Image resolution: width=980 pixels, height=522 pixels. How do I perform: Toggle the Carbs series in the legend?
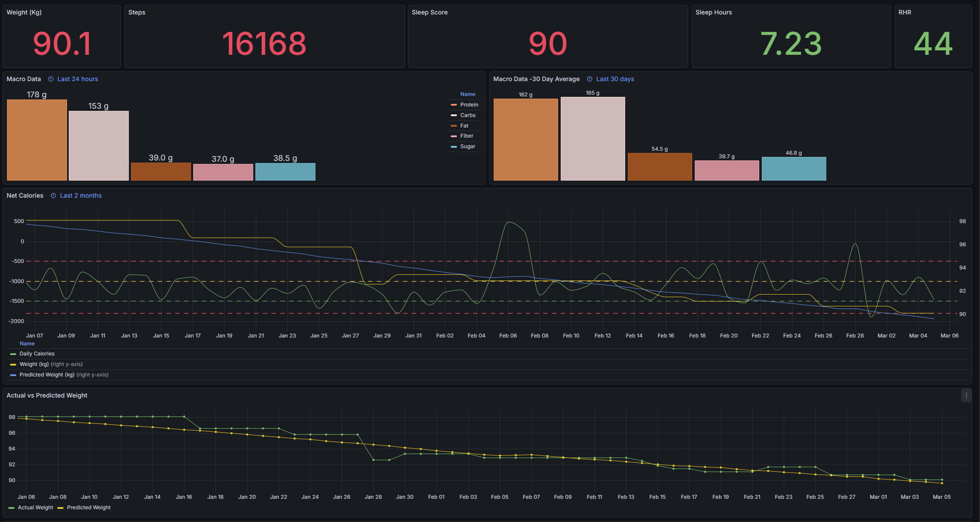(x=467, y=115)
